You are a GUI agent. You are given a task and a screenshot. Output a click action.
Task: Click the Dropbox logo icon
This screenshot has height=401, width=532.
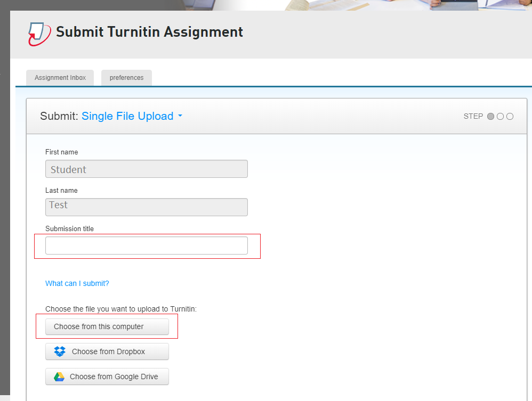(x=60, y=351)
